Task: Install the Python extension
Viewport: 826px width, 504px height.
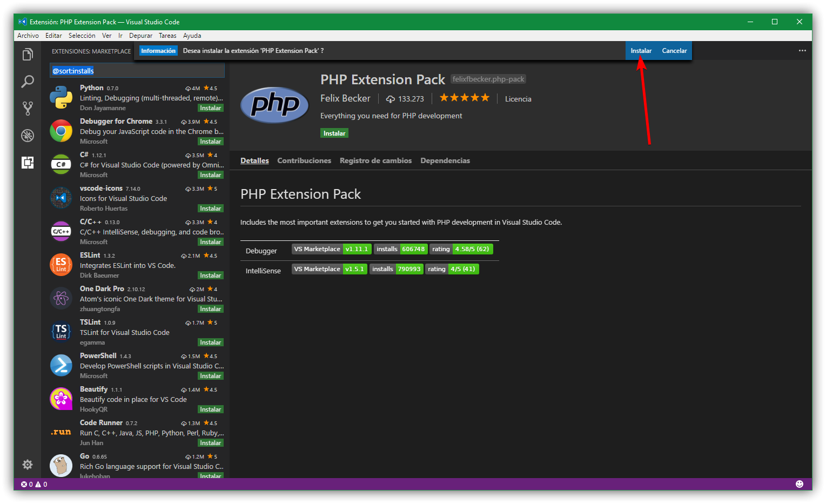Action: (x=210, y=108)
